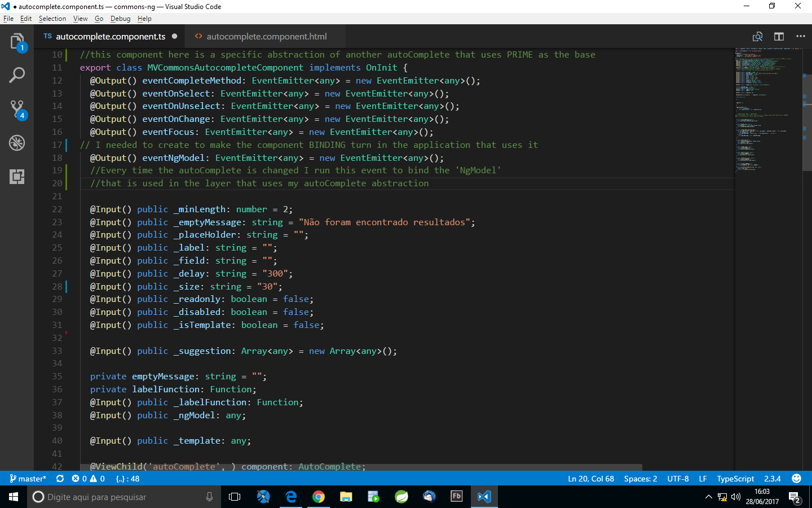Switch to the autocomplete.component.html tab

coord(265,36)
